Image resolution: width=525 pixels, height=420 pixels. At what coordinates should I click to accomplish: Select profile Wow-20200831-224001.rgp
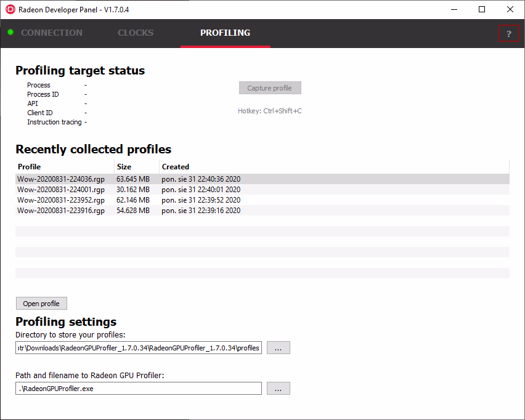pos(61,190)
